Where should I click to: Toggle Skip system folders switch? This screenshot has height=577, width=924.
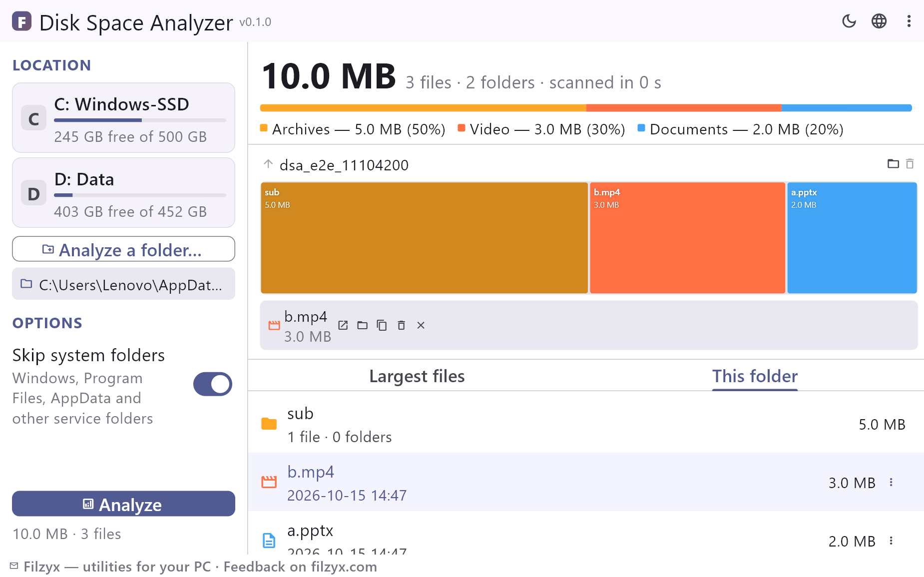point(213,384)
